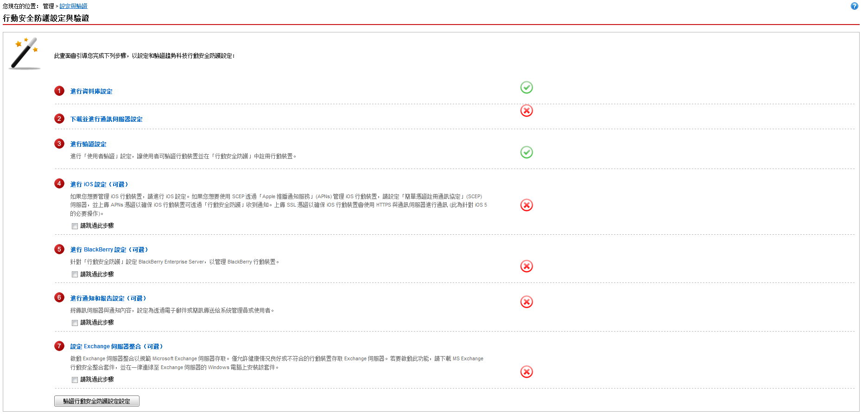The height and width of the screenshot is (414, 868).
Task: Click red X status for communication server step
Action: click(x=526, y=111)
